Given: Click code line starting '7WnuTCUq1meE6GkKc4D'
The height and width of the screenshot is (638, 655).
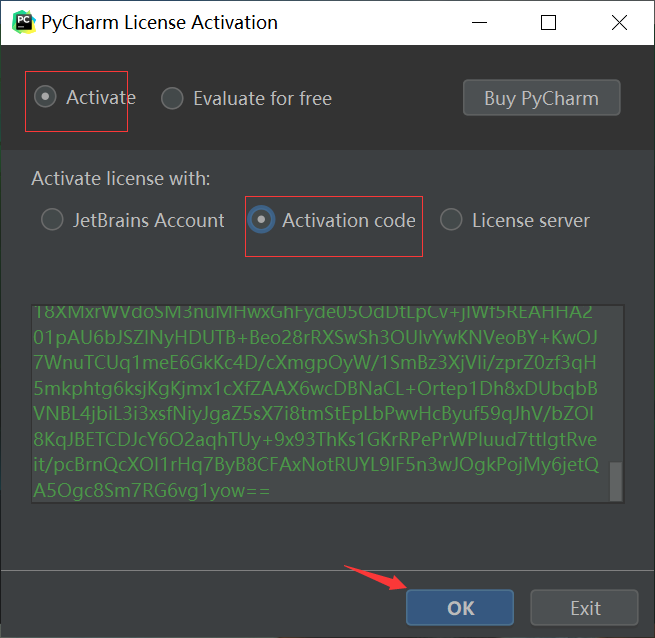Looking at the screenshot, I should point(315,363).
